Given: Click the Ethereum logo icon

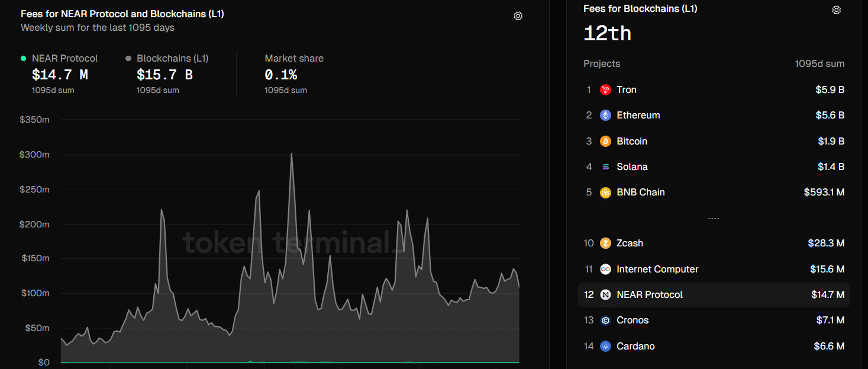Looking at the screenshot, I should point(605,115).
